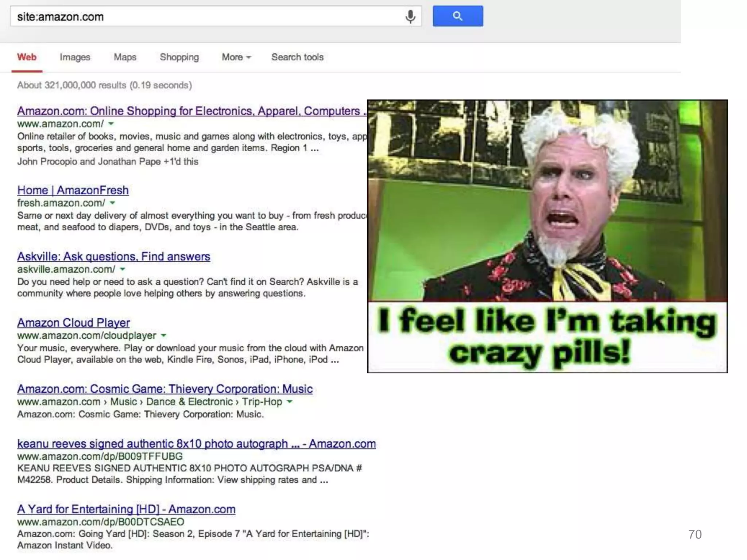Select the Shopping tab
747x560 pixels.
(179, 57)
